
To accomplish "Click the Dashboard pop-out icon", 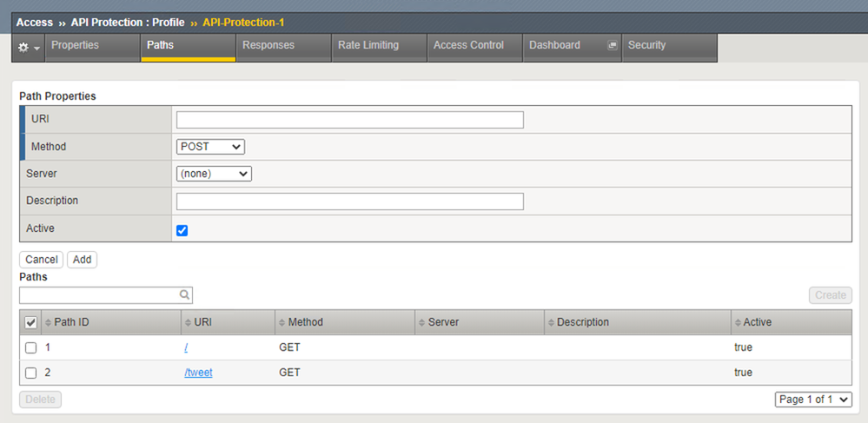I will point(612,46).
